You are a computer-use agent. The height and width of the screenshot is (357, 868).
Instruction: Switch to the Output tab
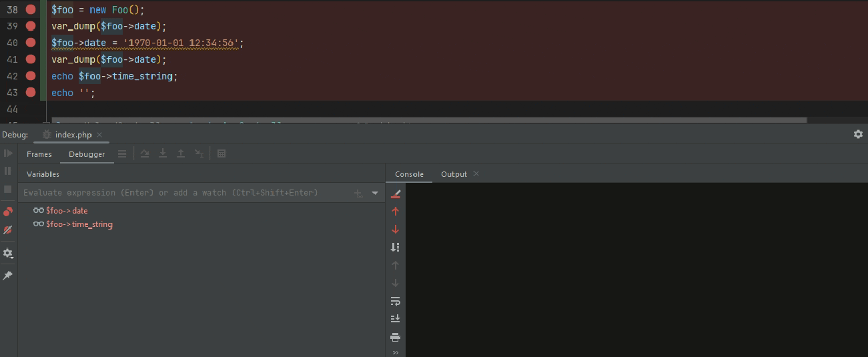tap(454, 174)
